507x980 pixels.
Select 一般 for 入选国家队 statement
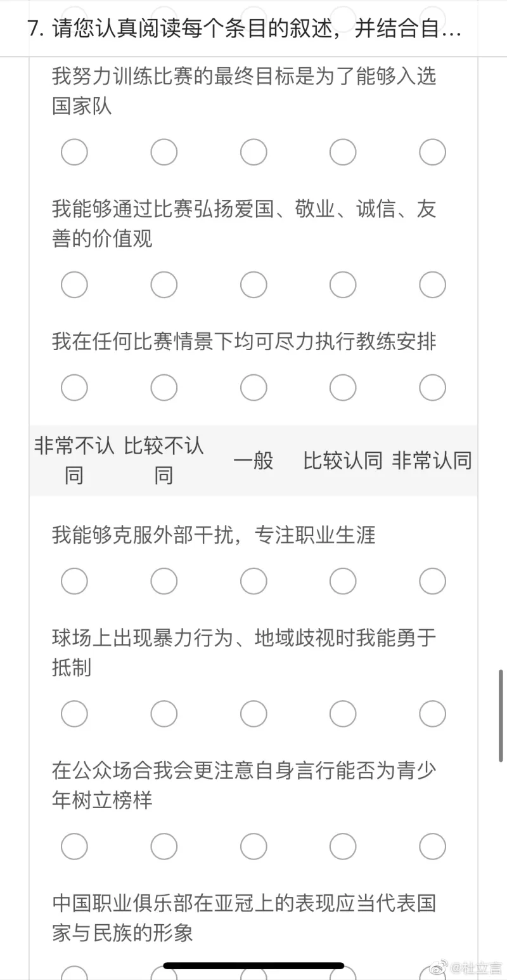pos(253,152)
